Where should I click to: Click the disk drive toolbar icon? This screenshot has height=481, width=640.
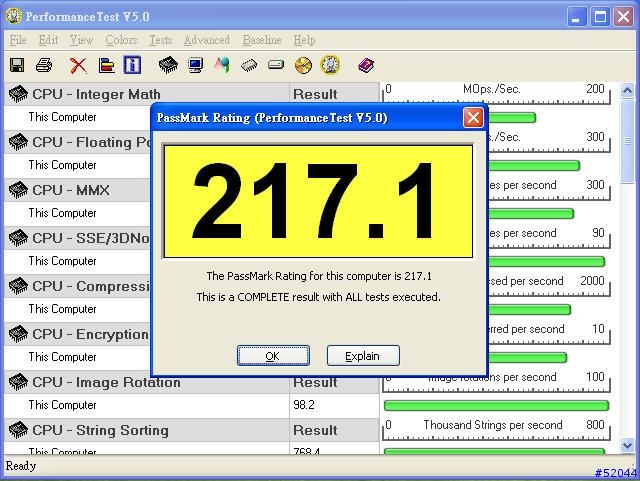pyautogui.click(x=276, y=65)
